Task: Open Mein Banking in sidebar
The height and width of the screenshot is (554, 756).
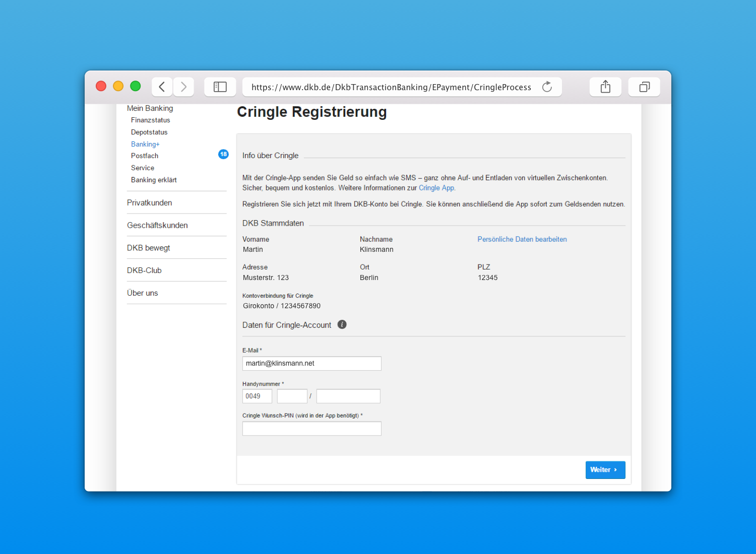Action: tap(150, 108)
